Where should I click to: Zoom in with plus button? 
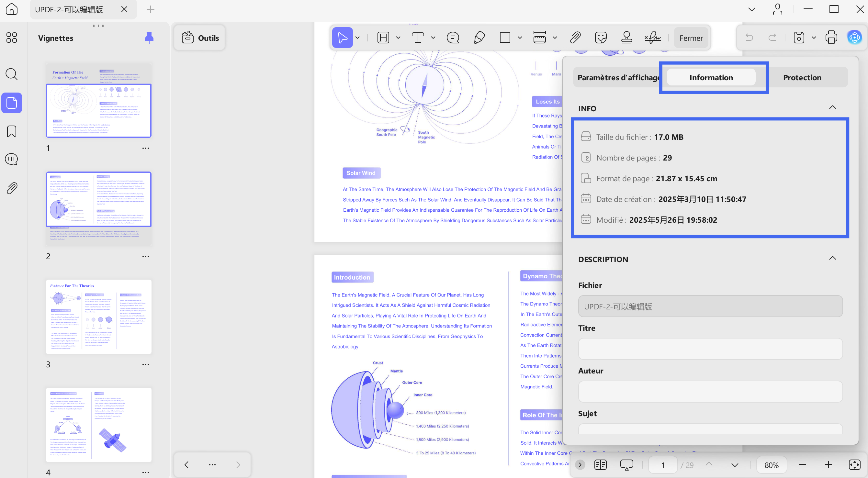[828, 465]
